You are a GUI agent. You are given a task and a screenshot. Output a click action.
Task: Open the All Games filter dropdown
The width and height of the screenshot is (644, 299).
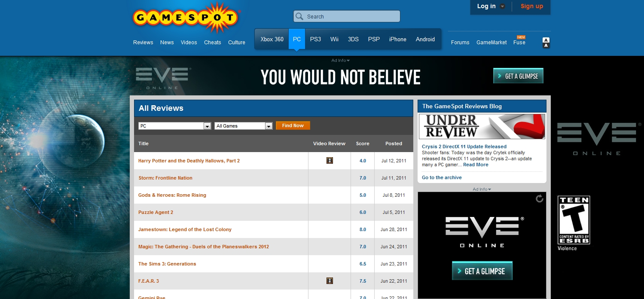point(244,126)
